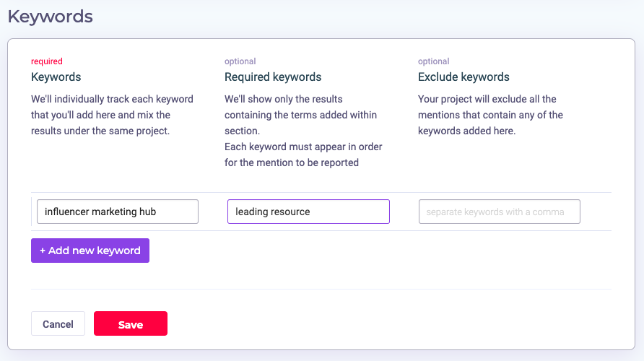The width and height of the screenshot is (644, 361).
Task: Click the 'Keywords' page title
Action: click(x=51, y=16)
